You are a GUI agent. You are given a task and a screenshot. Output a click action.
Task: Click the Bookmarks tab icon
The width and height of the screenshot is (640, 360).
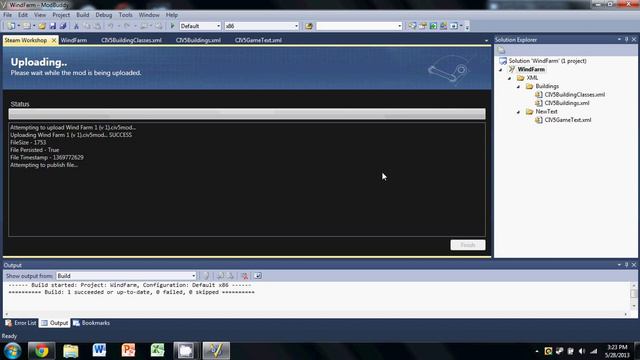[76, 323]
